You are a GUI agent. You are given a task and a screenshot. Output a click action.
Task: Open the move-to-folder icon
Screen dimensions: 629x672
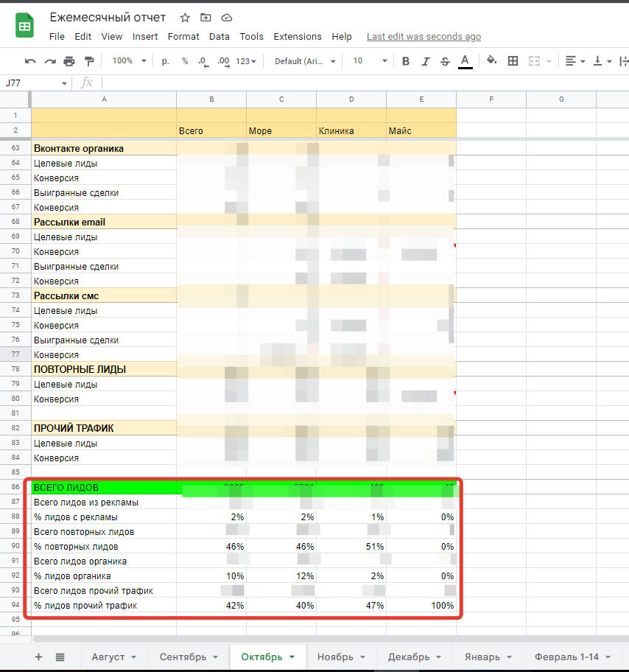205,18
